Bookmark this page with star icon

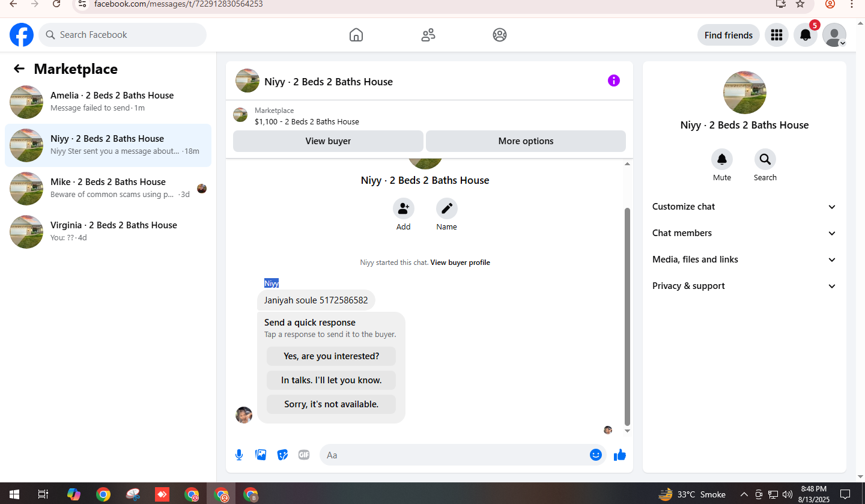click(x=800, y=4)
